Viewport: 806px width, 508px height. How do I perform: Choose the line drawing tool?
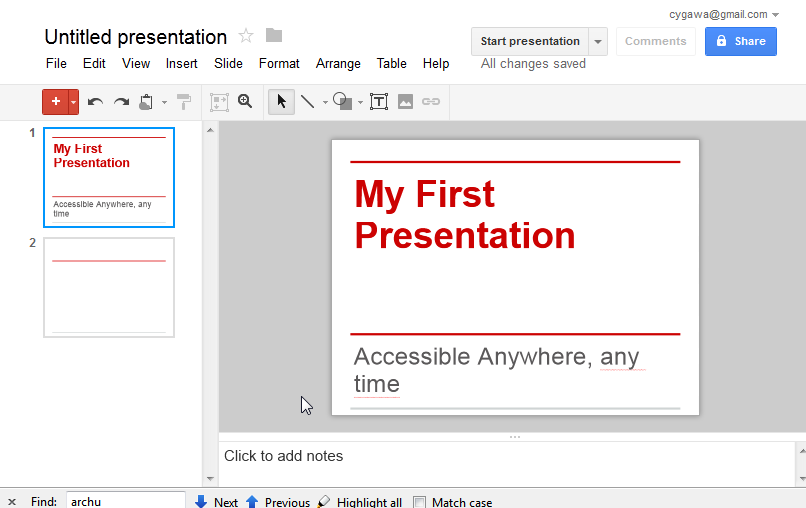308,101
